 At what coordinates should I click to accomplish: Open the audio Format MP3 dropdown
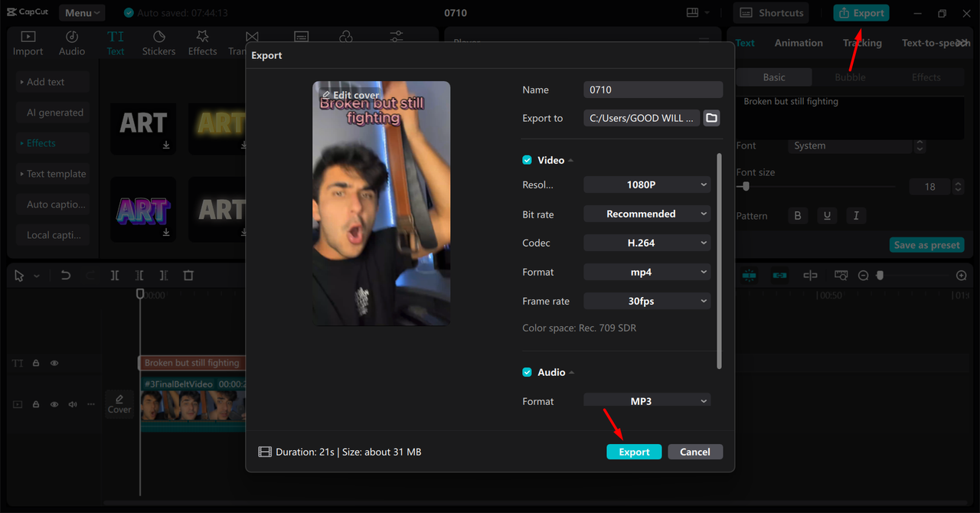[x=647, y=400]
